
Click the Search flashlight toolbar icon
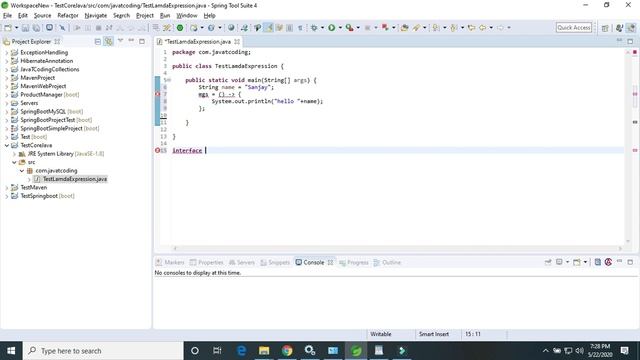416,28
